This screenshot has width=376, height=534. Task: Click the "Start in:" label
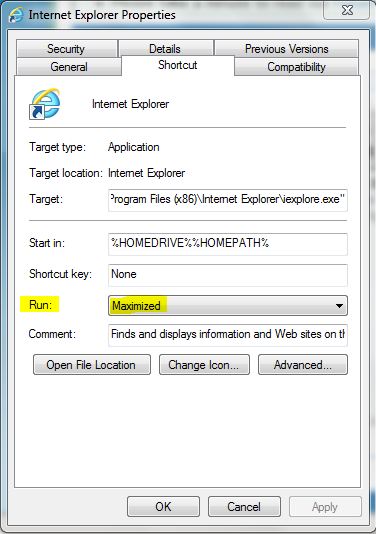47,243
